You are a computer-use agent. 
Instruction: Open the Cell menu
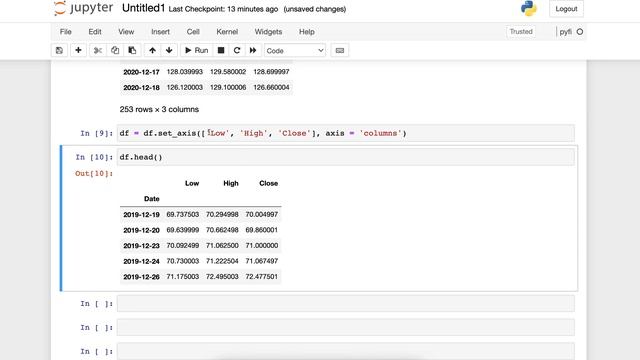click(x=193, y=32)
